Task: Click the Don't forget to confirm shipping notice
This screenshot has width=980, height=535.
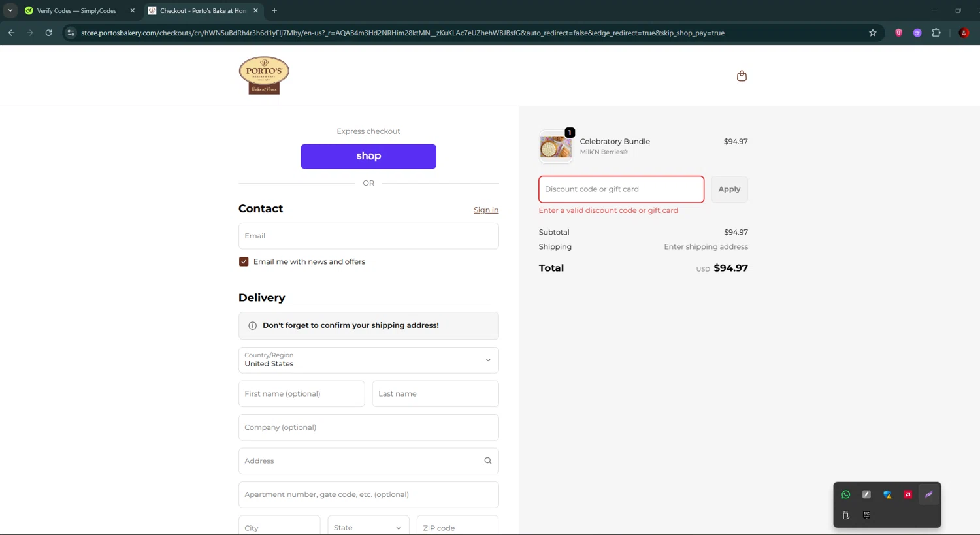Action: (368, 325)
